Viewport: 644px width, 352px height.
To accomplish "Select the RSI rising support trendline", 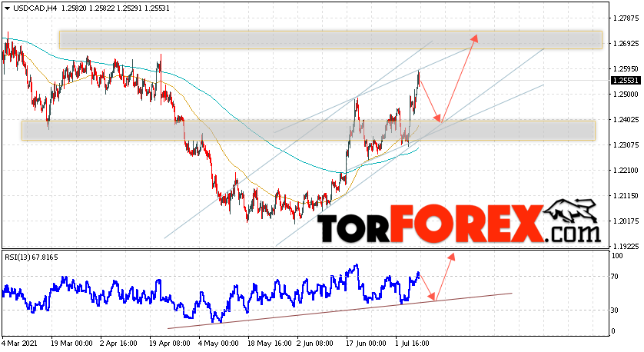I will 340,310.
